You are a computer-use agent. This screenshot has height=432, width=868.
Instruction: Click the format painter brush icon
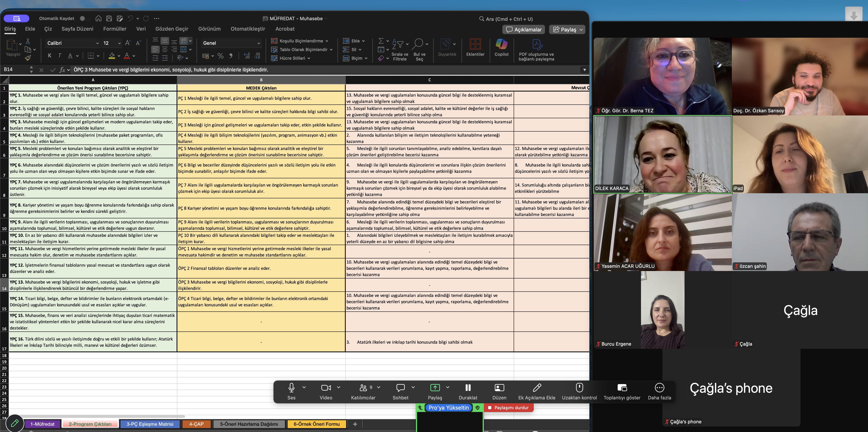tap(28, 58)
